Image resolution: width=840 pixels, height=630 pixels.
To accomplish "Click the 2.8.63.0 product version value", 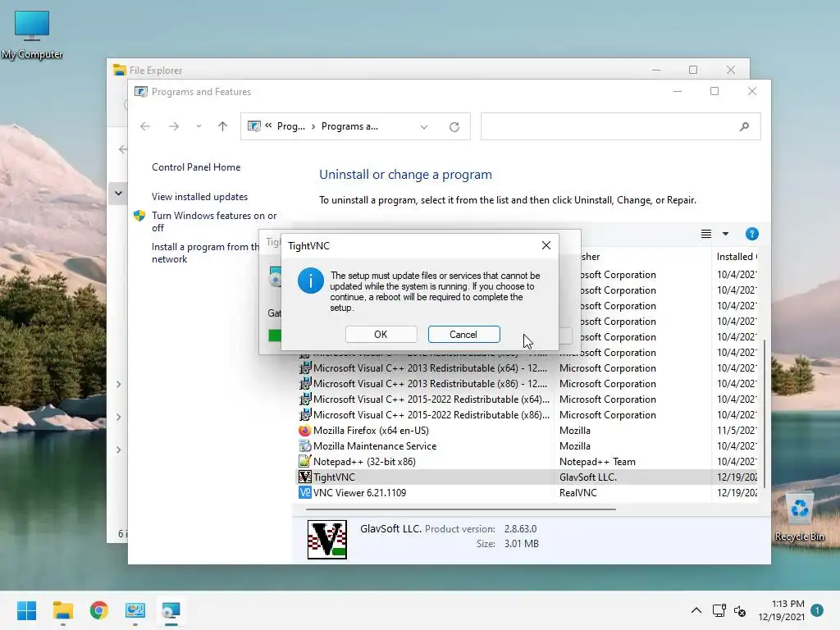I will [x=520, y=529].
